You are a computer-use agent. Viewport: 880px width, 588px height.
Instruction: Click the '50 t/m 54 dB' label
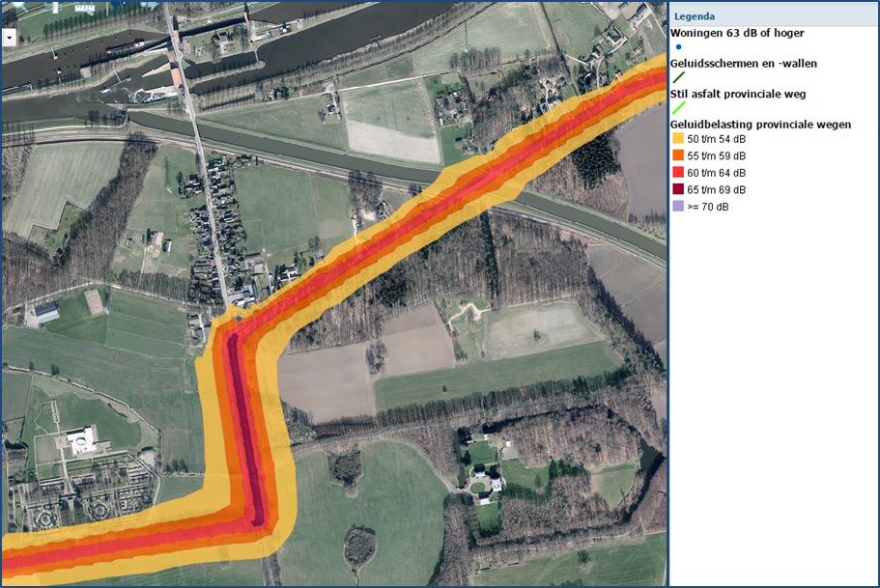[716, 139]
